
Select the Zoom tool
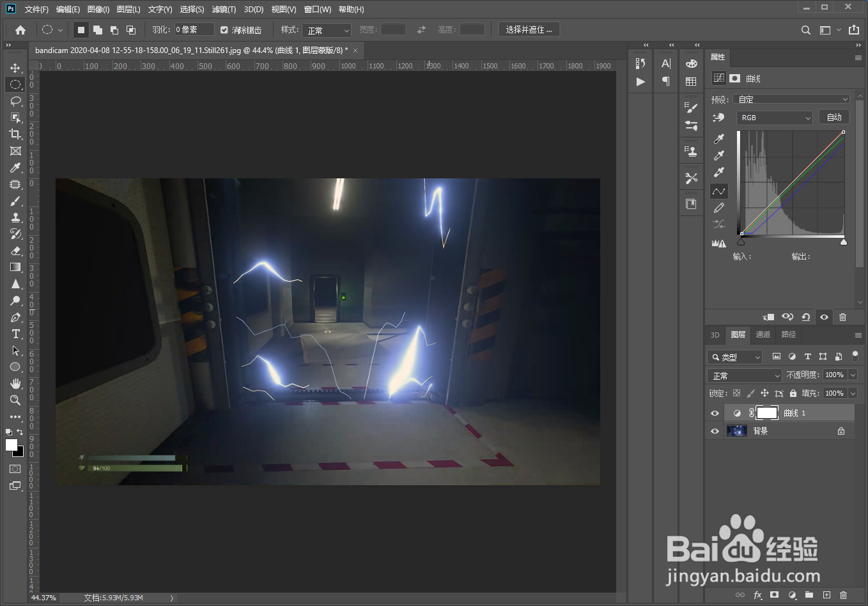pos(15,400)
